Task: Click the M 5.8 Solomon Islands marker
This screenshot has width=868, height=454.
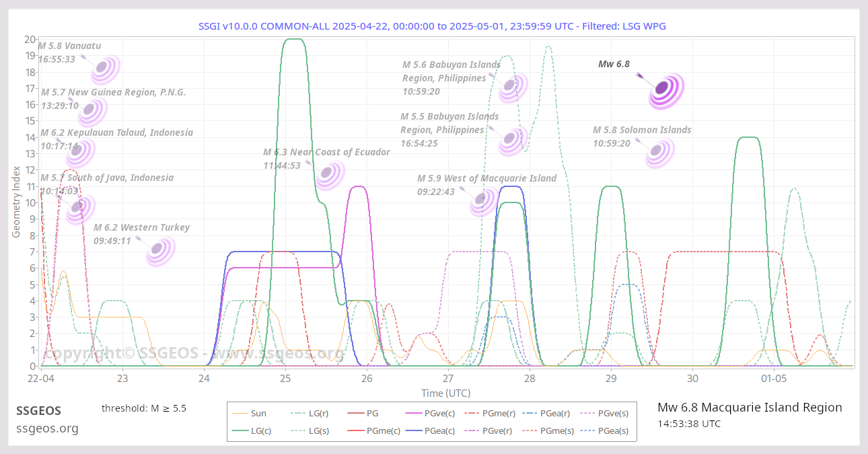Action: [x=658, y=152]
